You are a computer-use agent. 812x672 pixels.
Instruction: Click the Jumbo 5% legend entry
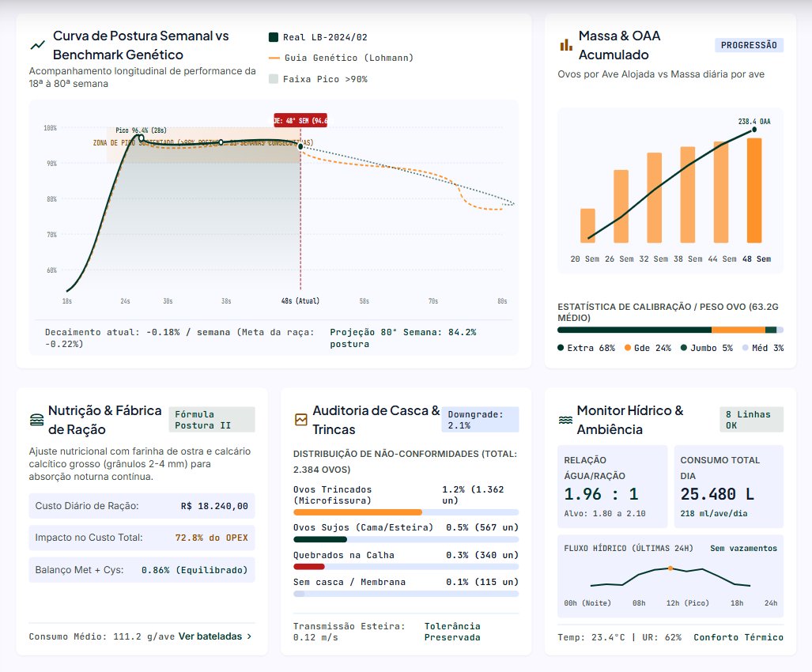click(707, 348)
